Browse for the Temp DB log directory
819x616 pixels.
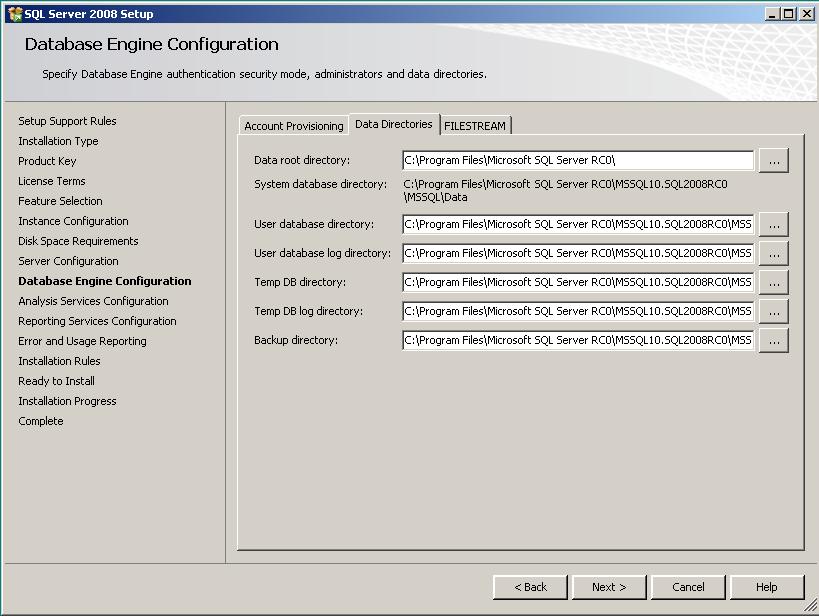click(x=774, y=311)
